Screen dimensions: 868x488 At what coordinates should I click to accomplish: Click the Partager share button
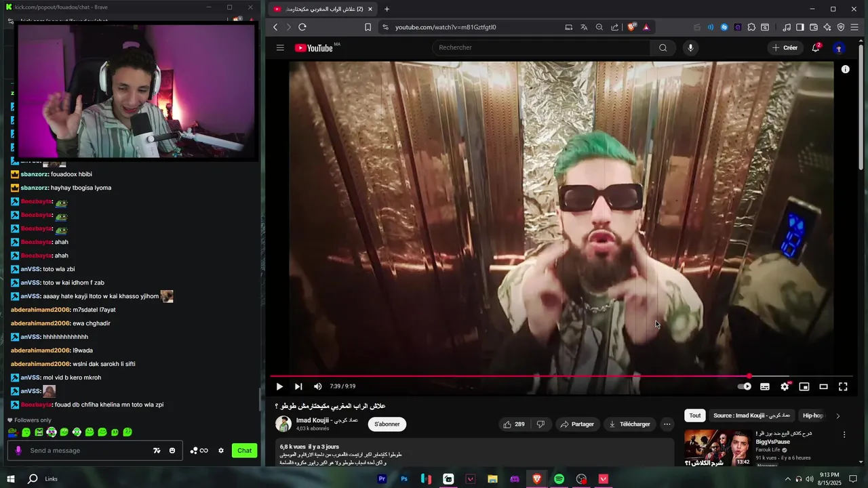(x=577, y=424)
